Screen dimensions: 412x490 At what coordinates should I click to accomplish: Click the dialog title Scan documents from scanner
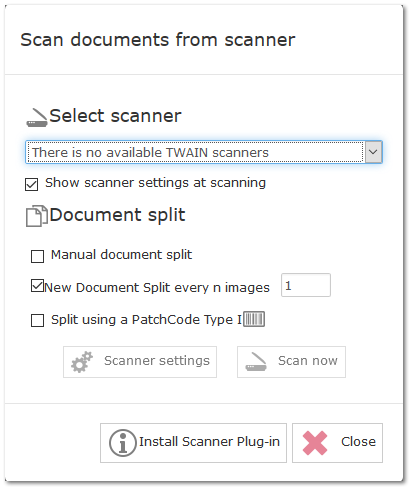point(158,40)
